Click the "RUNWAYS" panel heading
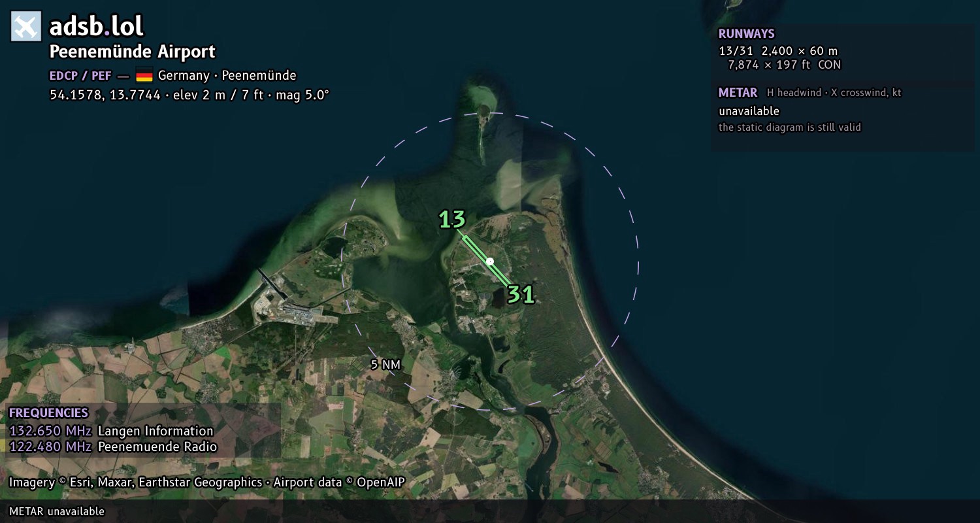 (747, 34)
